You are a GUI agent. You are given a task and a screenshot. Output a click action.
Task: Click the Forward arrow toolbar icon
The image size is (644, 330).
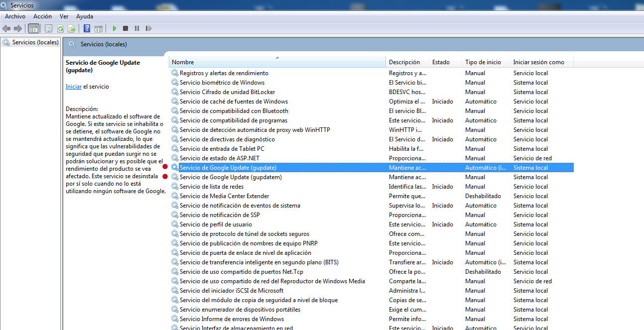[x=18, y=29]
